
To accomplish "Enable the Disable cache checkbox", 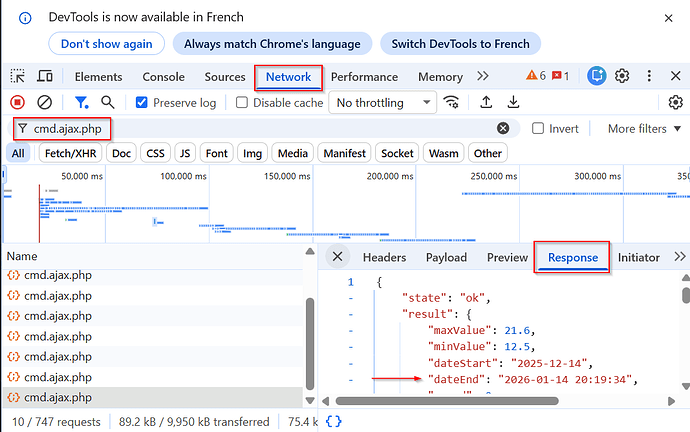I will [242, 102].
